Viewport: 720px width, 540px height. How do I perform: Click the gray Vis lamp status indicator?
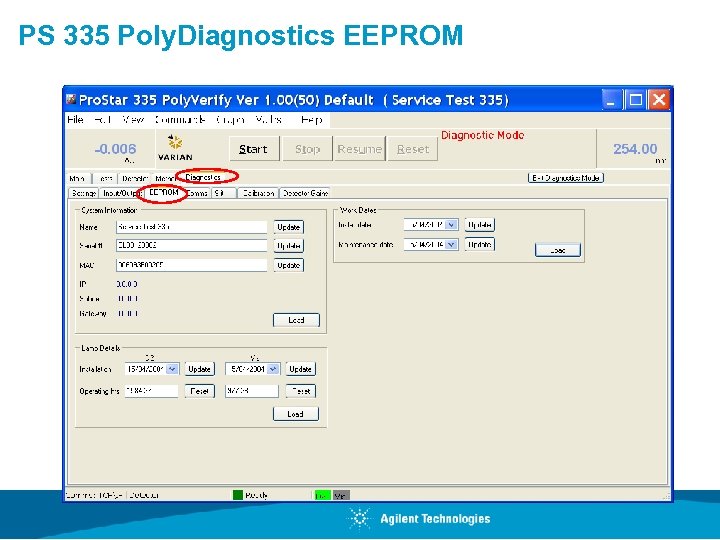point(341,495)
